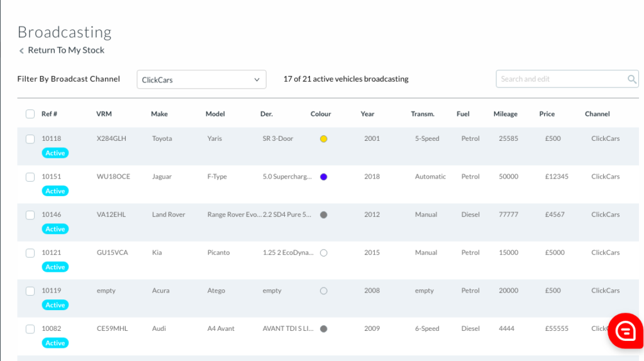This screenshot has height=361, width=644.
Task: Click Active badge for vehicle 10118
Action: tap(55, 153)
